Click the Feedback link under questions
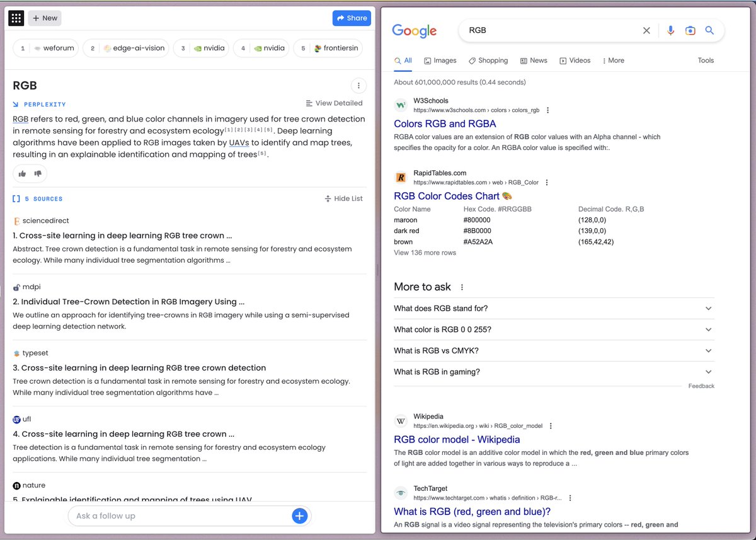Viewport: 756px width, 540px height. (701, 386)
